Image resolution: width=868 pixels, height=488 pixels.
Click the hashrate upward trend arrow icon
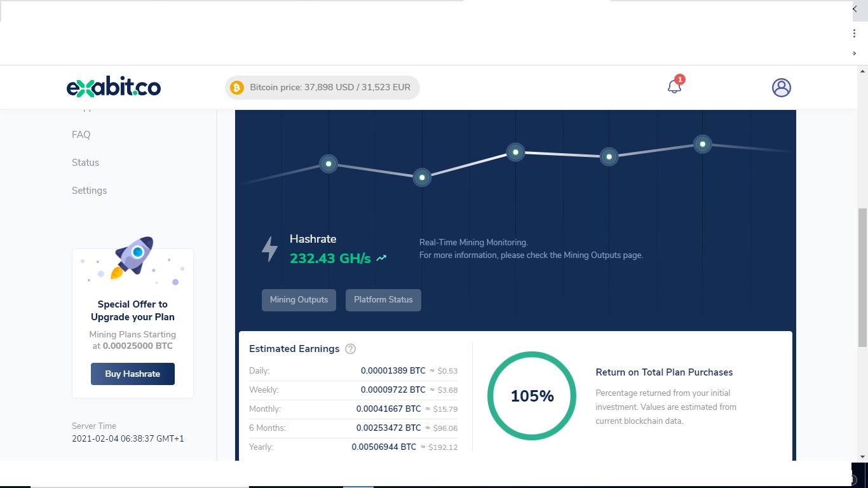(381, 259)
